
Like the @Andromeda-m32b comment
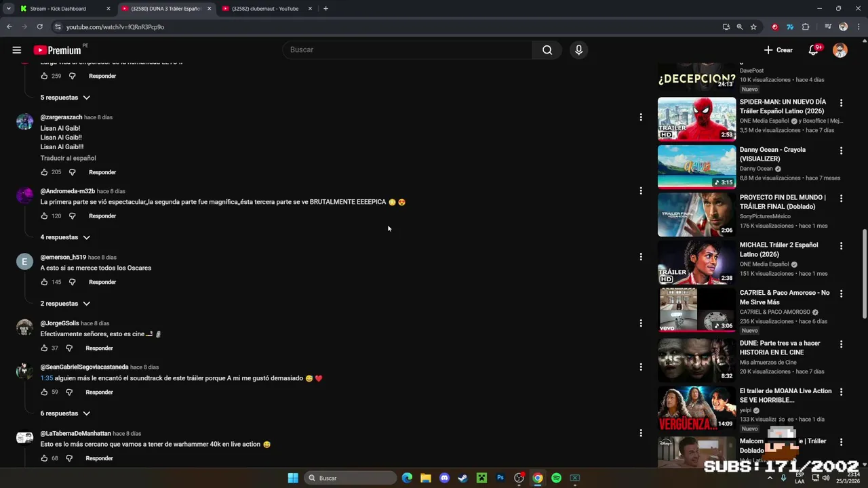[x=45, y=216]
